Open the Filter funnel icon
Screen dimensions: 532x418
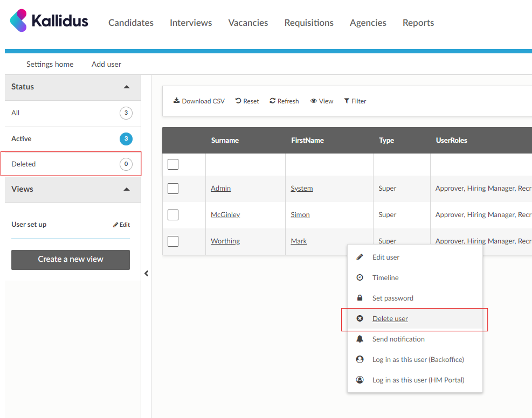(x=347, y=101)
